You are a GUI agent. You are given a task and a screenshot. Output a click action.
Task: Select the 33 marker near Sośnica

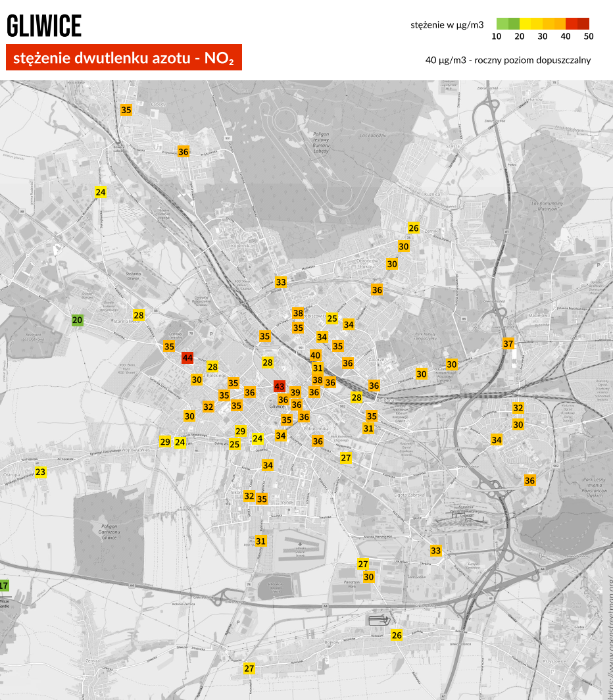pyautogui.click(x=436, y=550)
